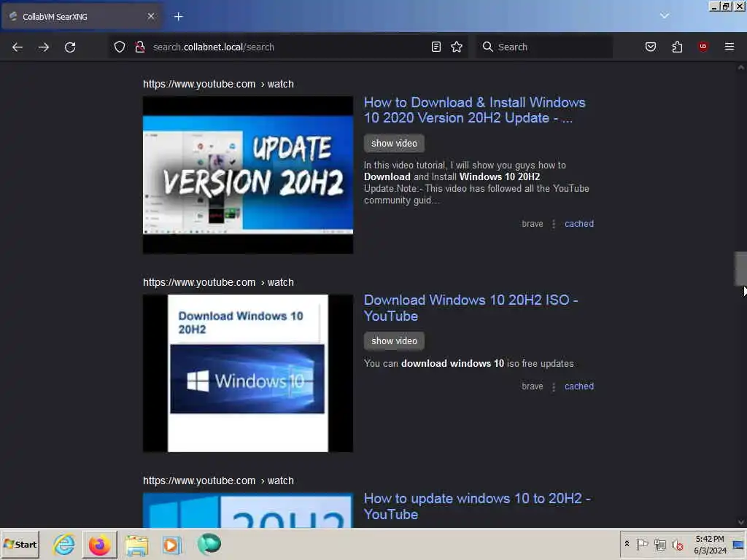Click the Update Version 20H2 thumbnail
This screenshot has height=560, width=747.
[248, 175]
